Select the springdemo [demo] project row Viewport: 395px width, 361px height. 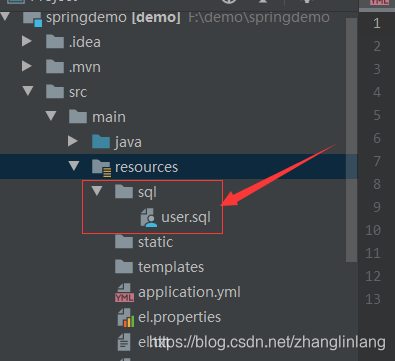(x=179, y=17)
